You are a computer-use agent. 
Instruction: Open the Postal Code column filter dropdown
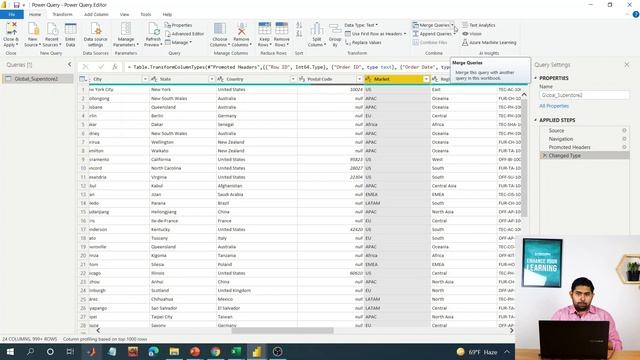point(360,79)
